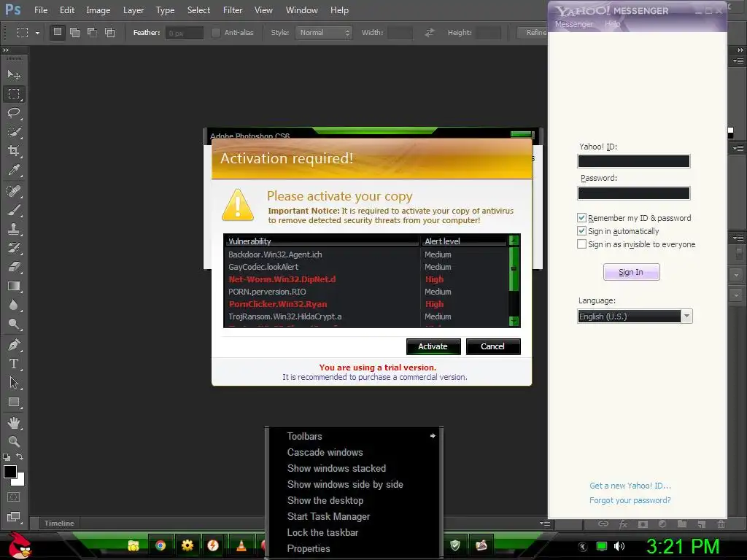Image resolution: width=747 pixels, height=560 pixels.
Task: Open the Filter menu
Action: (x=233, y=10)
